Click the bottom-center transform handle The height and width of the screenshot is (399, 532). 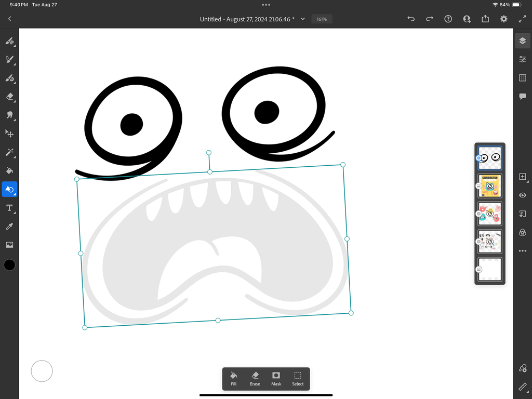click(x=218, y=320)
